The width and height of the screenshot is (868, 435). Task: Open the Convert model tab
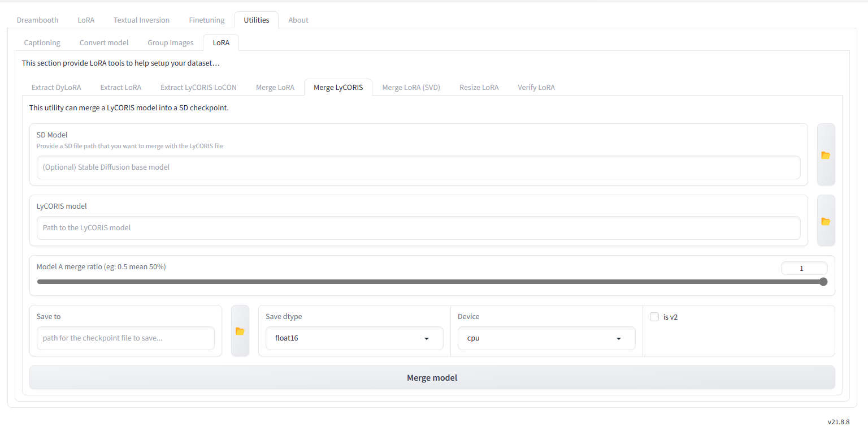point(103,42)
